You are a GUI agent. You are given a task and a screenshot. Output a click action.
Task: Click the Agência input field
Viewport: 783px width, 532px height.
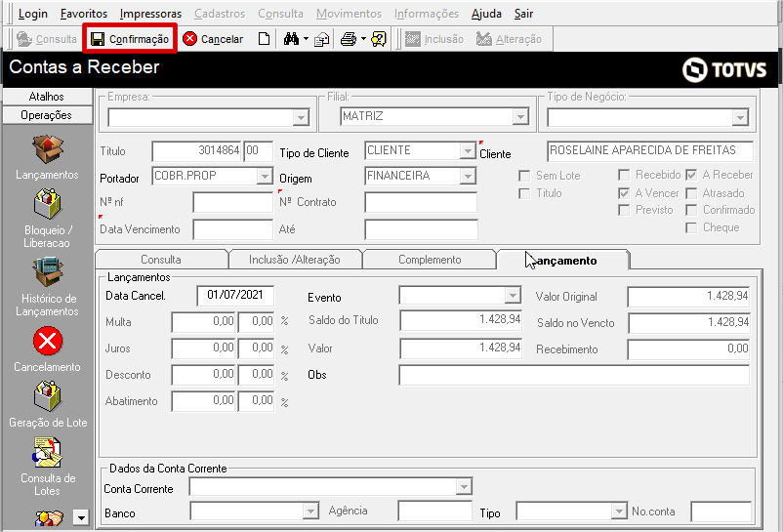point(434,512)
